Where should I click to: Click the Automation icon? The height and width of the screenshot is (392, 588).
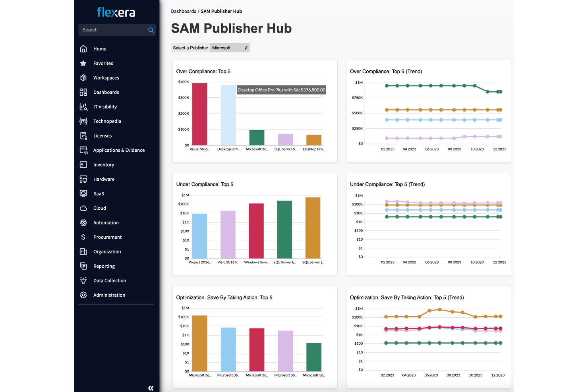pyautogui.click(x=83, y=222)
